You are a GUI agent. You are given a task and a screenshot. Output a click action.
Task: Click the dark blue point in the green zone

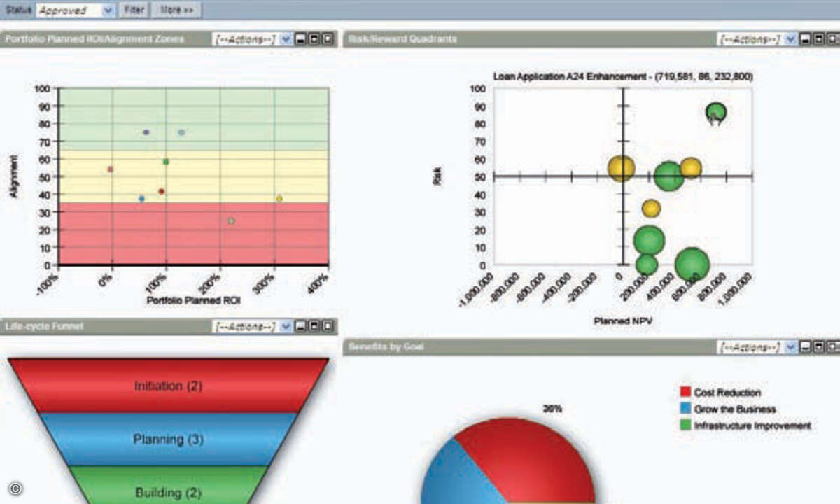click(x=146, y=132)
